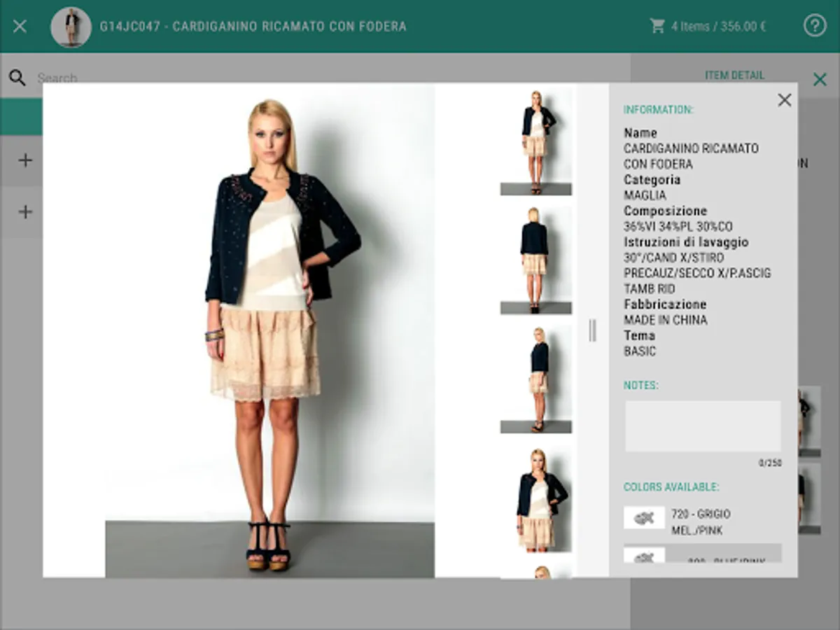Select fourth thumbnail with open cardigan
Screen dimensions: 840x630
point(536,498)
